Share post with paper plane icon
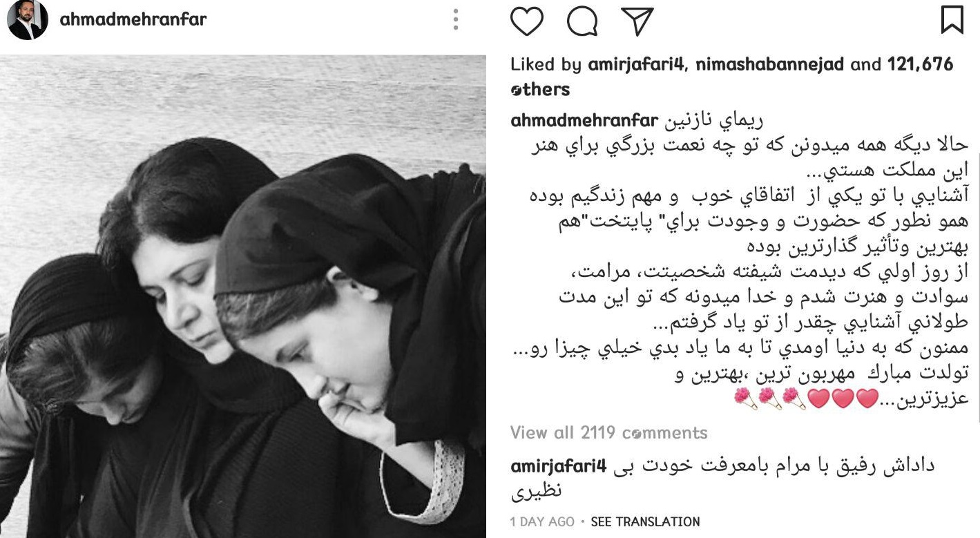 [x=636, y=21]
